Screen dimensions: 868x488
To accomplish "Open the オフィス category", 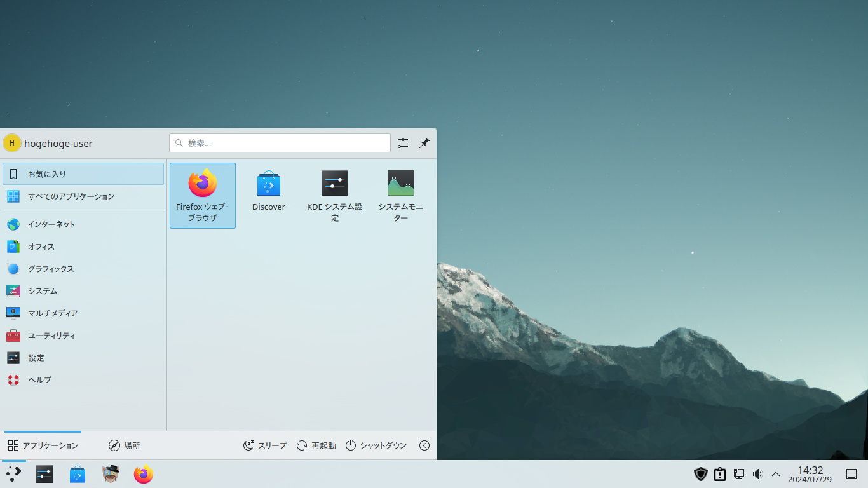I will (83, 247).
